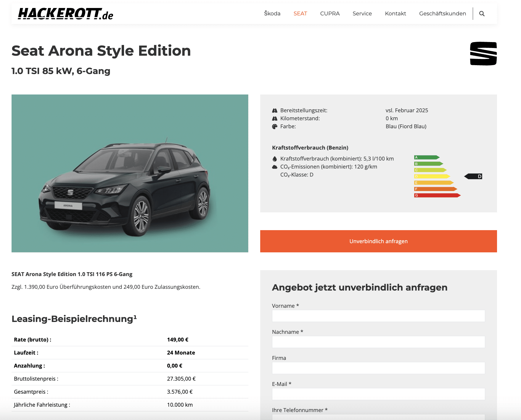Click the 'Kraftstoffverbrauch (Benzin)' heading
The height and width of the screenshot is (420, 521).
click(x=310, y=148)
